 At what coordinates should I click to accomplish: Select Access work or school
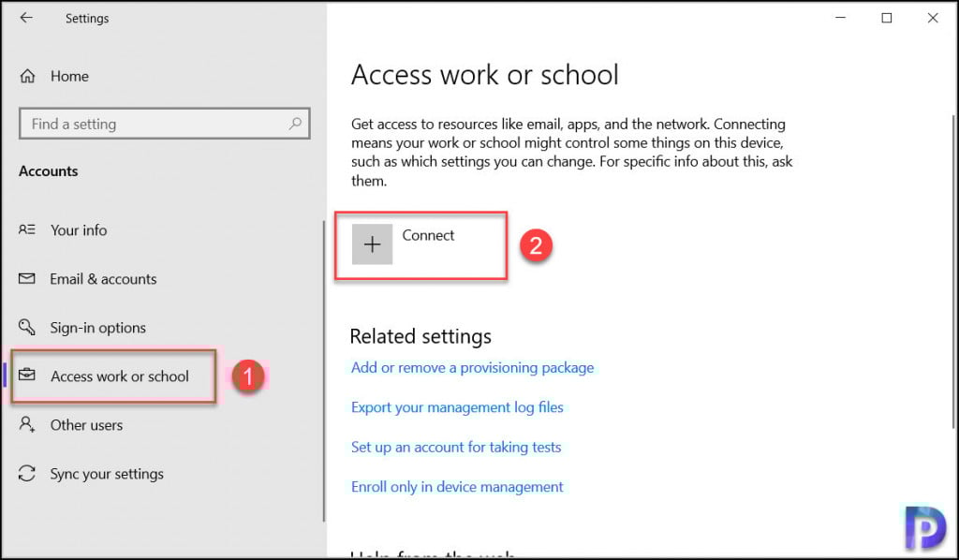120,376
